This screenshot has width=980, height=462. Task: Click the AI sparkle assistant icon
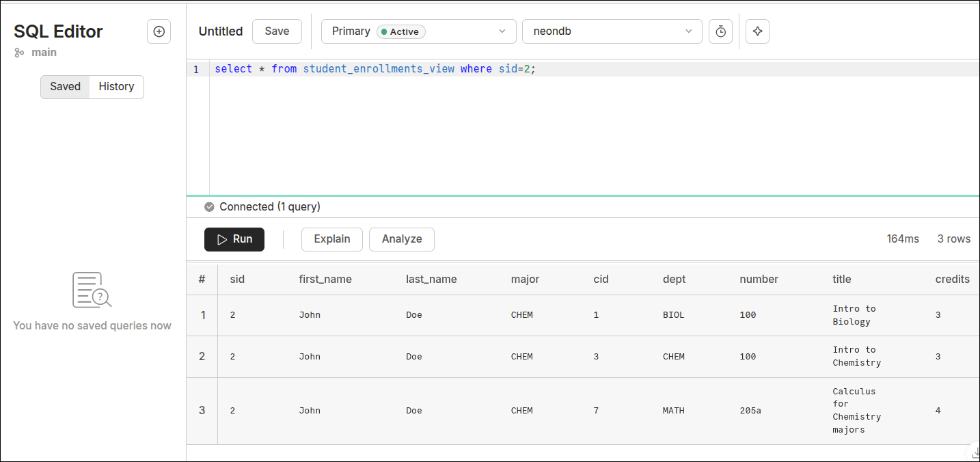757,31
